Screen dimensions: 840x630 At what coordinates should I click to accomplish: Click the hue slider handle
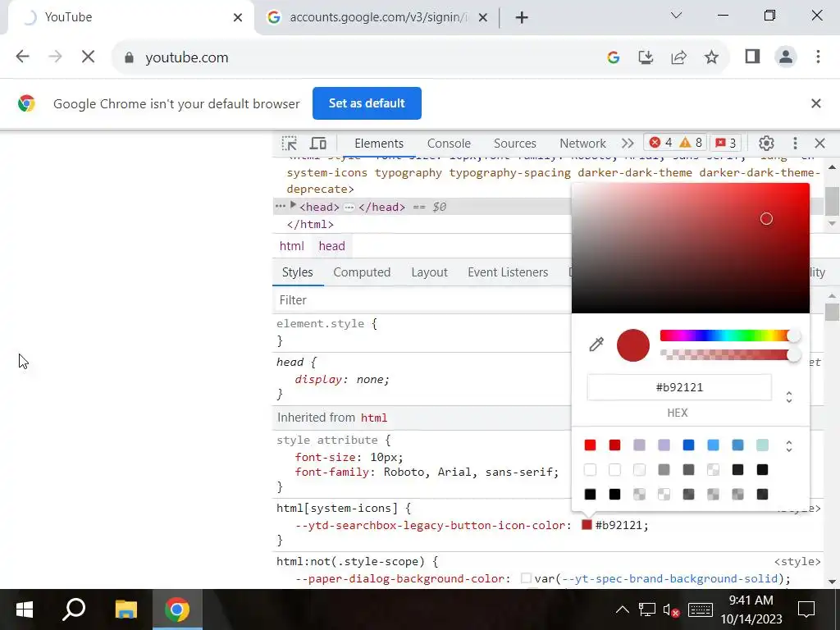pyautogui.click(x=793, y=336)
